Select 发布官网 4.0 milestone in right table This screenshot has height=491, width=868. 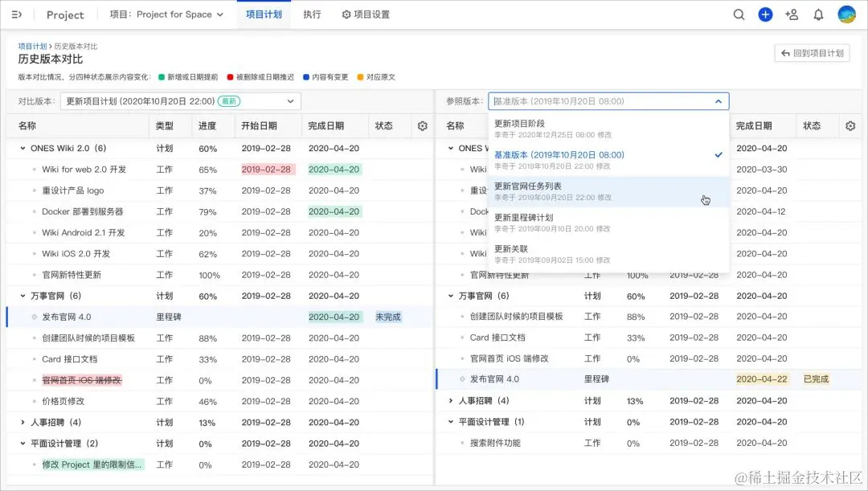coord(649,379)
